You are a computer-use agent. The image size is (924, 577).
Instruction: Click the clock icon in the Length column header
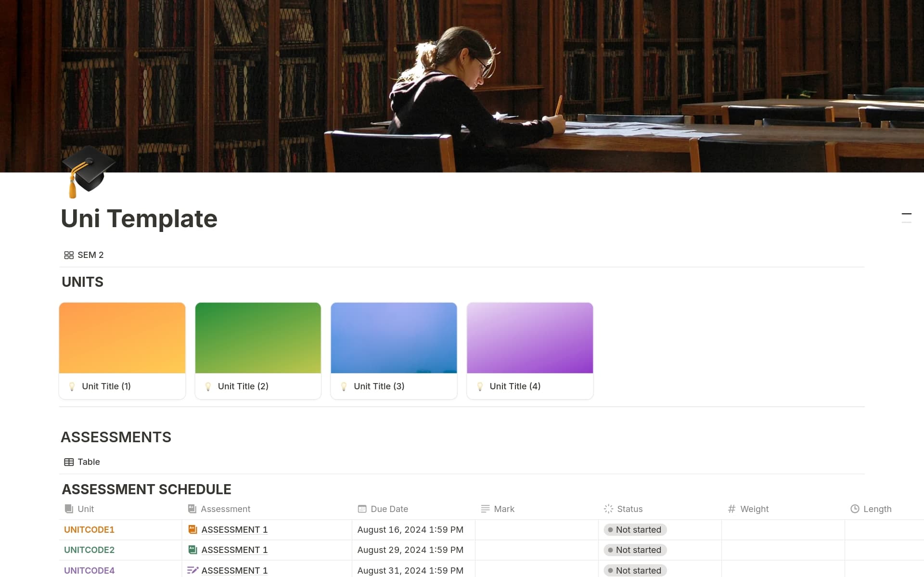click(855, 509)
